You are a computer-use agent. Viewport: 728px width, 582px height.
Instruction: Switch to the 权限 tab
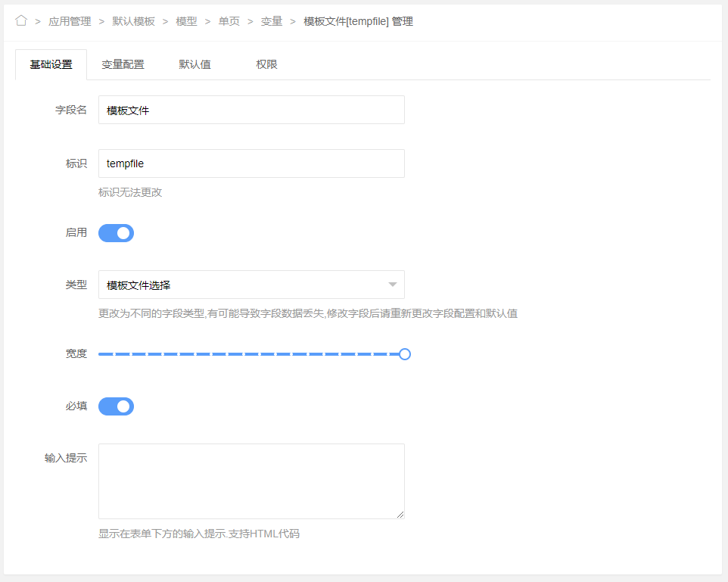click(266, 65)
